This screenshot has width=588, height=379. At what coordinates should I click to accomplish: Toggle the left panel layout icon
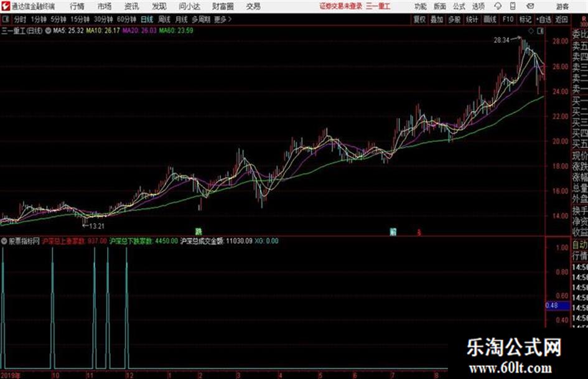[x=5, y=19]
